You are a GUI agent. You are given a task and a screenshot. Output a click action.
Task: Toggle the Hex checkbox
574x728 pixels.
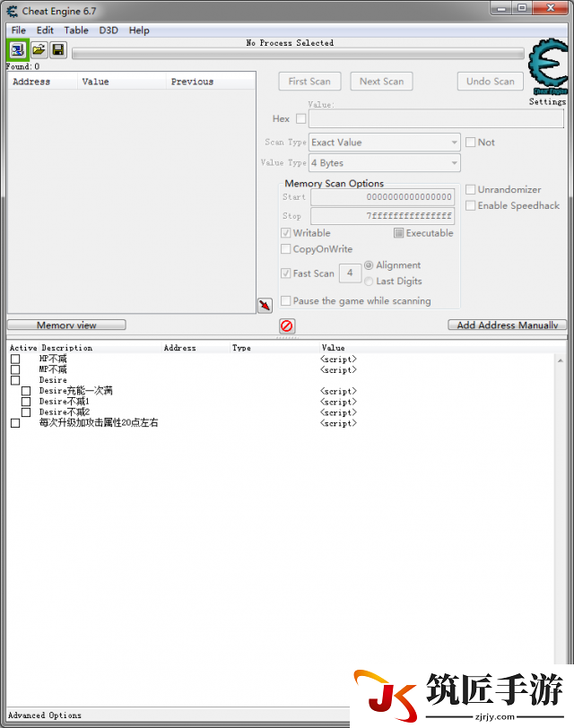301,118
